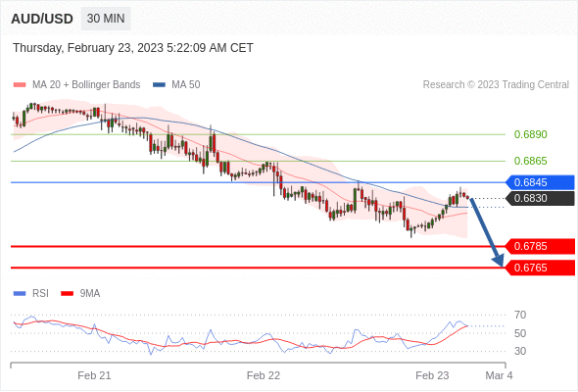This screenshot has width=578, height=392.
Task: Click the 30 MIN timeframe badge
Action: (106, 19)
